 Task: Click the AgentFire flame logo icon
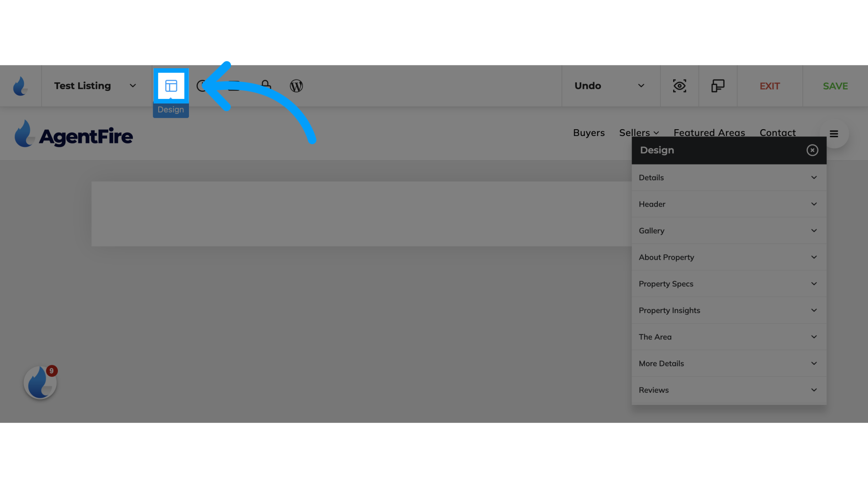(x=20, y=86)
